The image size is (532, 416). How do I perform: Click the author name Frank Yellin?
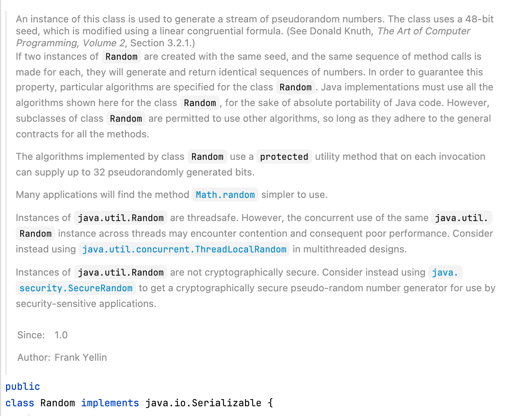point(81,357)
